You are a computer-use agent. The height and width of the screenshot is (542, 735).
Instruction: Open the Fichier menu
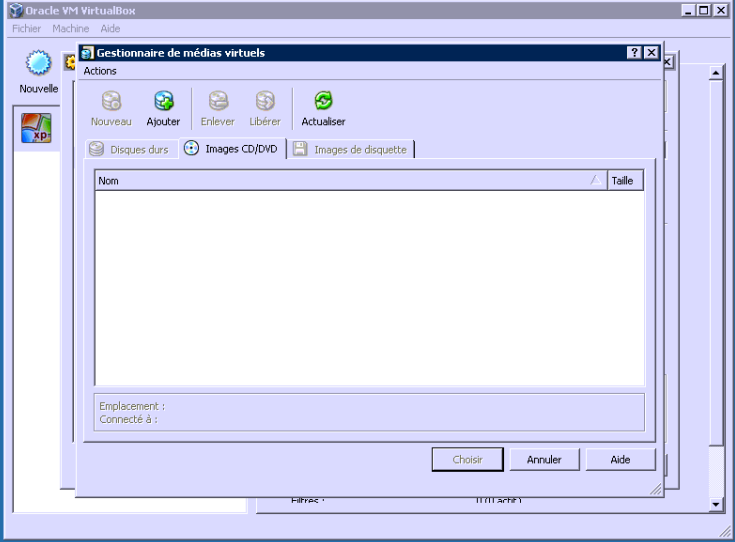coord(26,28)
